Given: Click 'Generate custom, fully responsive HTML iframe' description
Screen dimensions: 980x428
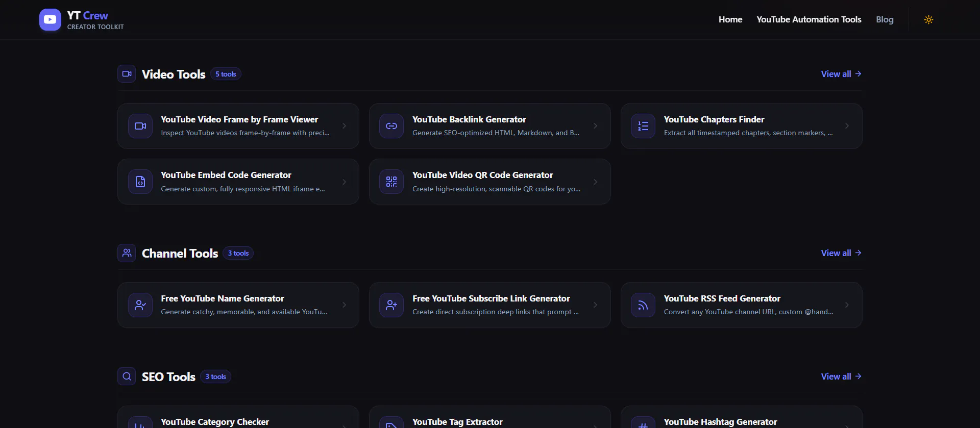Looking at the screenshot, I should click(243, 189).
